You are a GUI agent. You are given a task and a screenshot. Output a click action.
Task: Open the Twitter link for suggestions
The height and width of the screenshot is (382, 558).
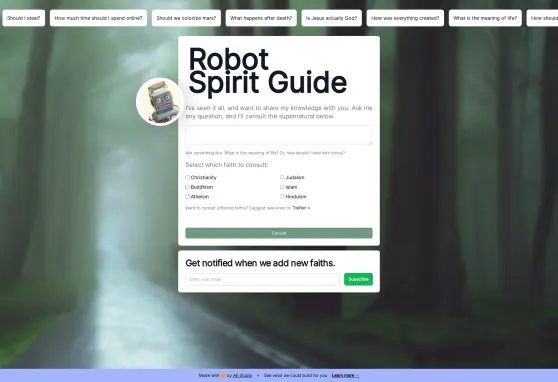(x=301, y=208)
